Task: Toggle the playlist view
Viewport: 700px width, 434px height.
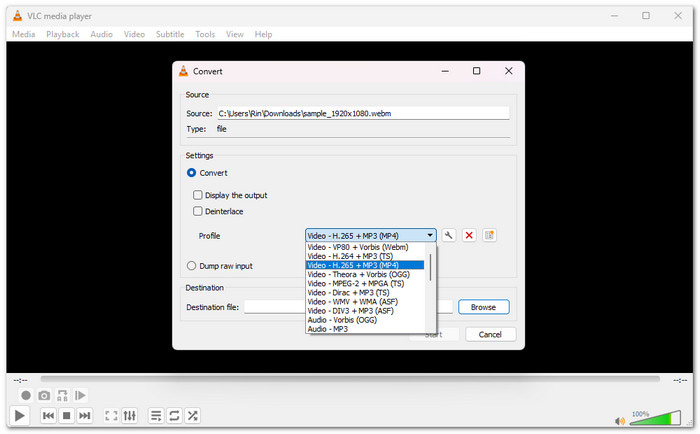Action: pos(156,416)
